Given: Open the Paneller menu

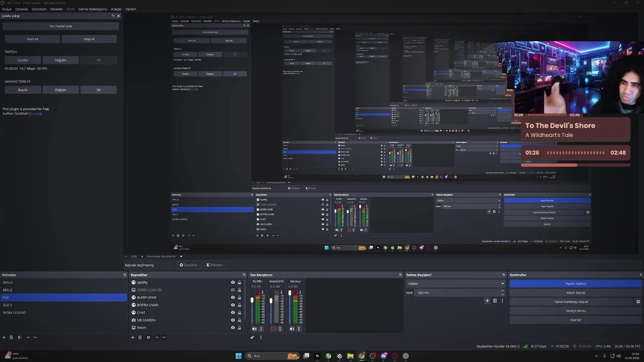Looking at the screenshot, I should (56, 9).
